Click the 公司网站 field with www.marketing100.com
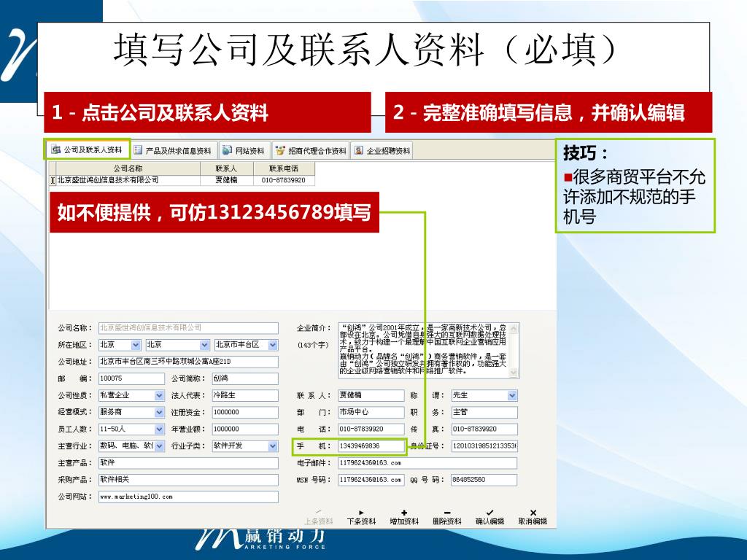The height and width of the screenshot is (560, 747). tap(188, 497)
